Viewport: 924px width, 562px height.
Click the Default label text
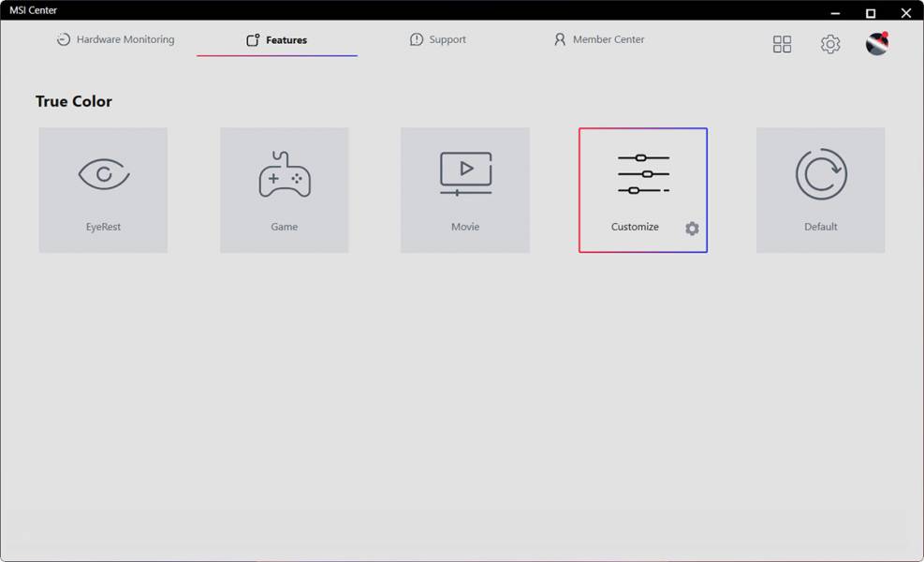821,227
